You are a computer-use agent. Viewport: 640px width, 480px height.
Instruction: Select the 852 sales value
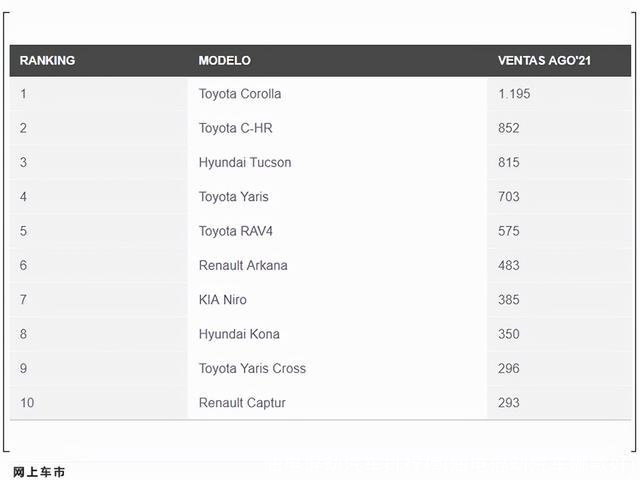click(x=509, y=128)
